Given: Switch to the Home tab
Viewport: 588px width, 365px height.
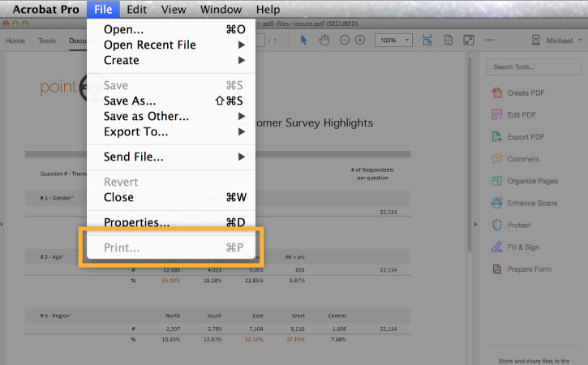Looking at the screenshot, I should pyautogui.click(x=15, y=41).
